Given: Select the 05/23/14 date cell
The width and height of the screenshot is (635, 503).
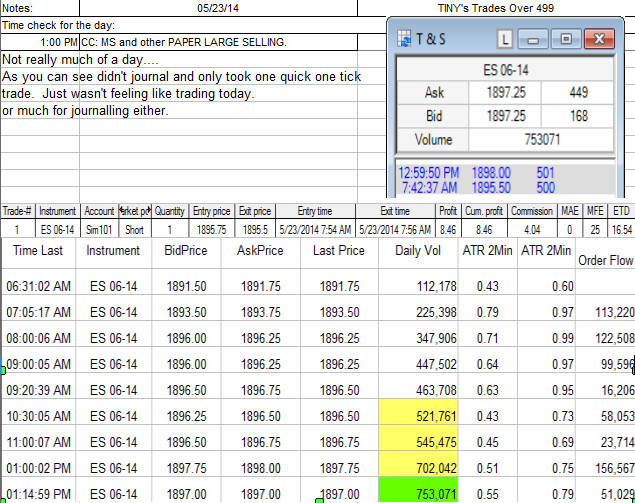Looking at the screenshot, I should pyautogui.click(x=218, y=8).
